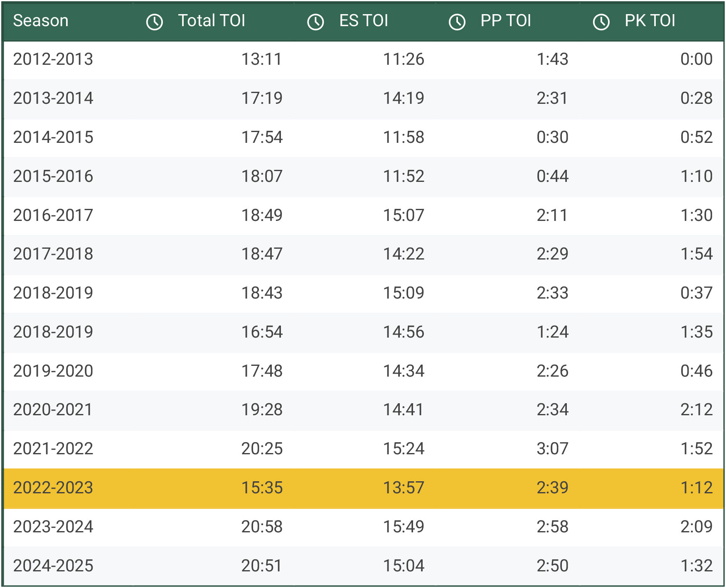
Task: Select the 2020-2021 season cell
Action: click(x=53, y=410)
